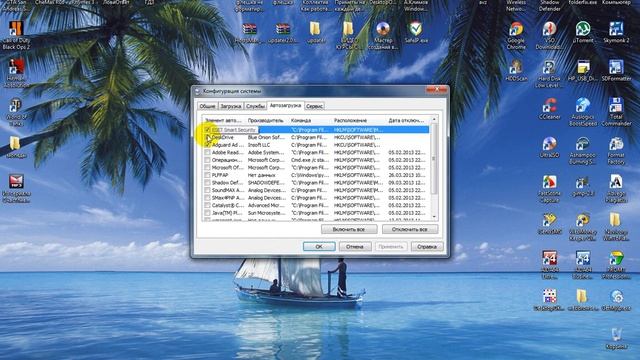Uncheck the ESET Smart Security startup item
Image resolution: width=640 pixels, height=360 pixels.
207,130
